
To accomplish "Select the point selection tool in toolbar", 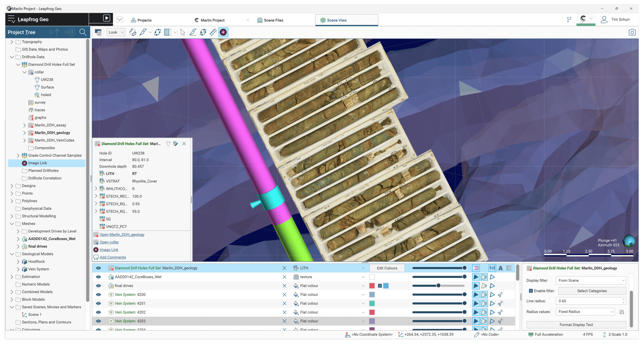I will coord(182,32).
